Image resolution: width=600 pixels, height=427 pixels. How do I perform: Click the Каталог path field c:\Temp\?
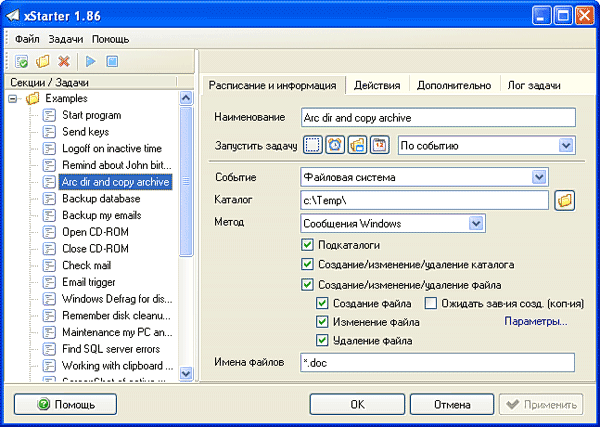tap(425, 200)
